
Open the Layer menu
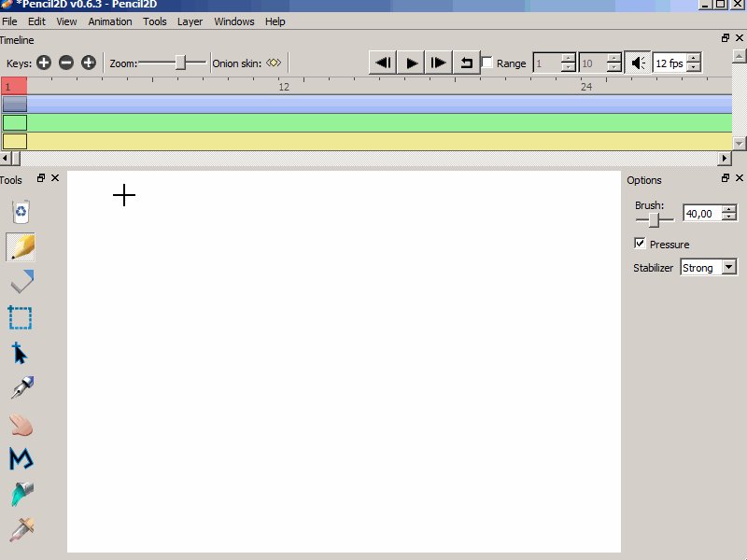[190, 21]
